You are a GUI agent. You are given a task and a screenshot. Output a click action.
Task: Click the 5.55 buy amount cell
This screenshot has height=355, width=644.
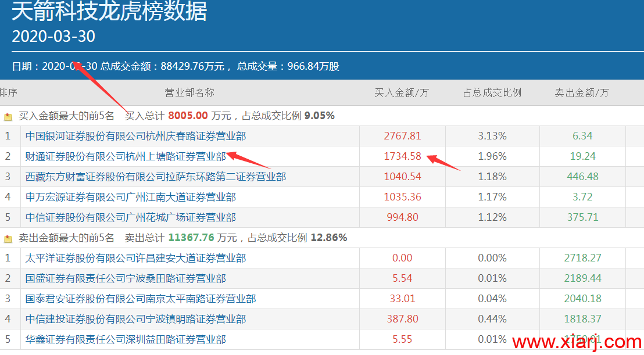coord(402,339)
